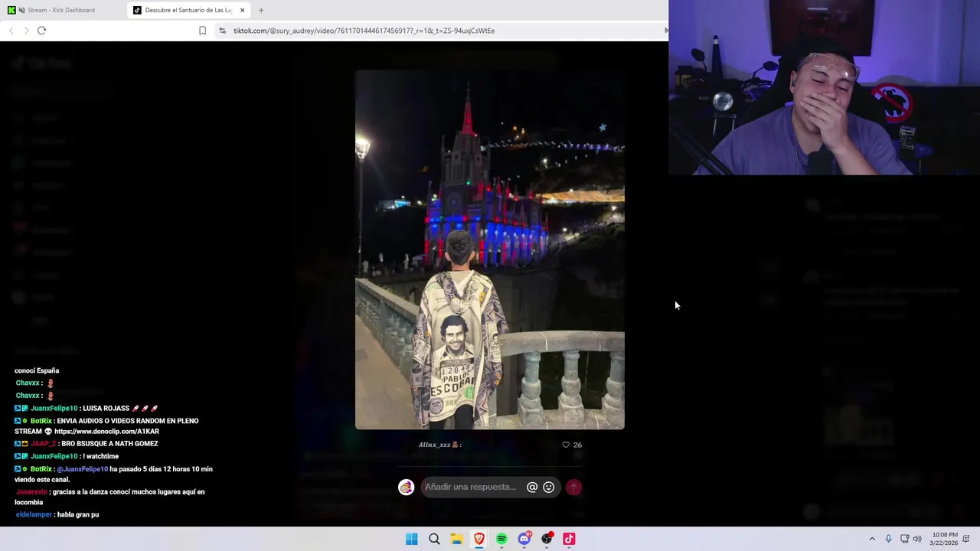Open Discord from taskbar
The image size is (980, 551).
(524, 539)
